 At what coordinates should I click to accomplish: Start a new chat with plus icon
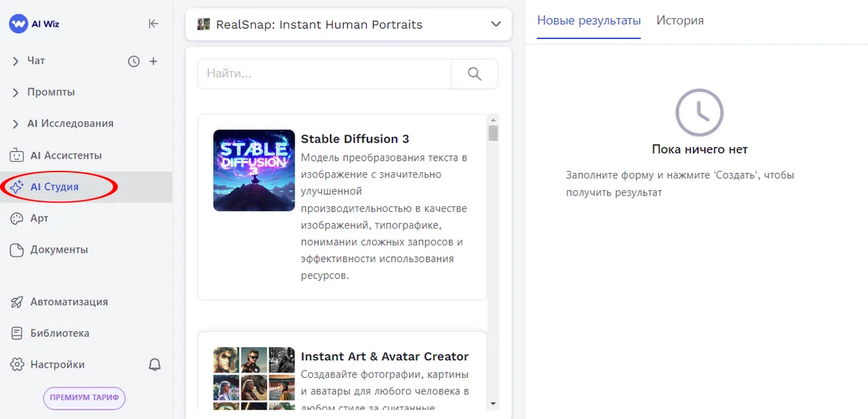pos(153,62)
